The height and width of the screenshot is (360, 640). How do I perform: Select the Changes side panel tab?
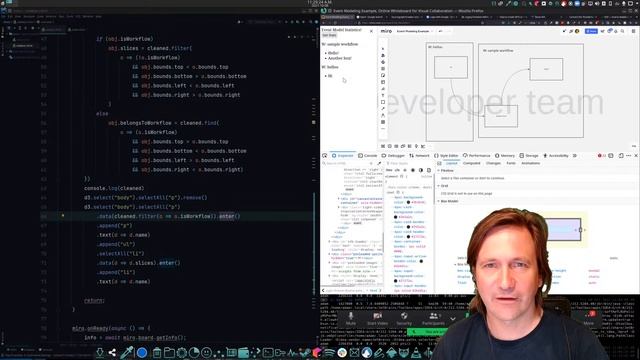click(493, 163)
